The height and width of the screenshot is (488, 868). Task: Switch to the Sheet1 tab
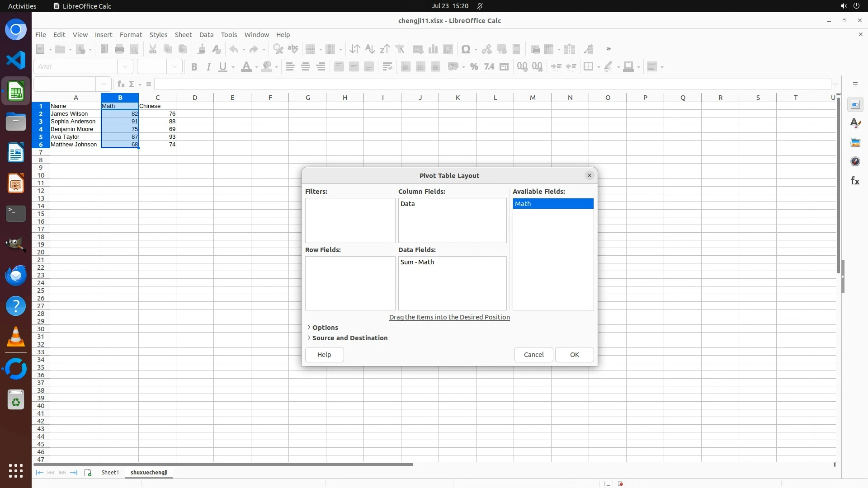click(110, 473)
